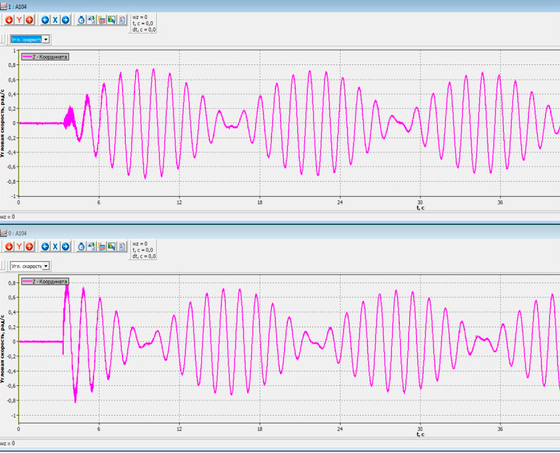This screenshot has height=453, width=560.
Task: Click blue X-axis right arrow in window 0
Action: pos(65,247)
